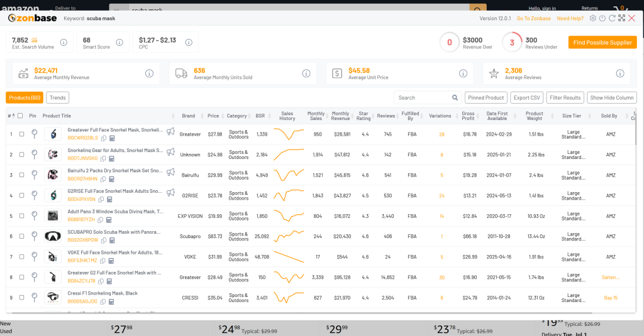The width and height of the screenshot is (644, 336).
Task: Pin the SCUBAPRO Solo Scuba Mask row
Action: point(35,236)
